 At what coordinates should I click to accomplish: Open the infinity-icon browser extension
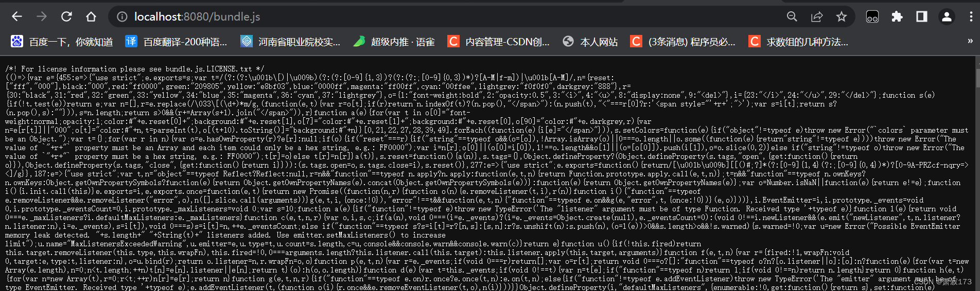point(872,16)
